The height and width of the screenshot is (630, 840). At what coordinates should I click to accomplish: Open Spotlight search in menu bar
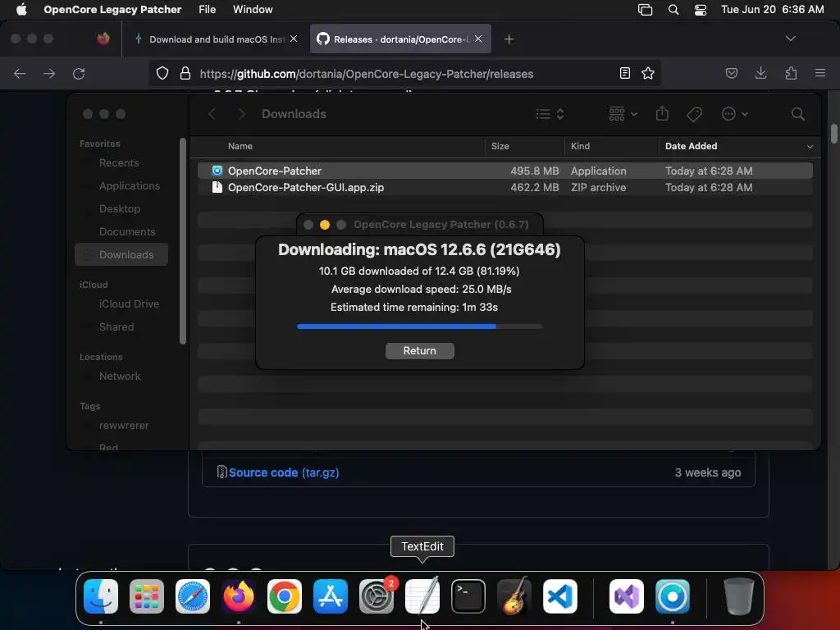pyautogui.click(x=673, y=10)
